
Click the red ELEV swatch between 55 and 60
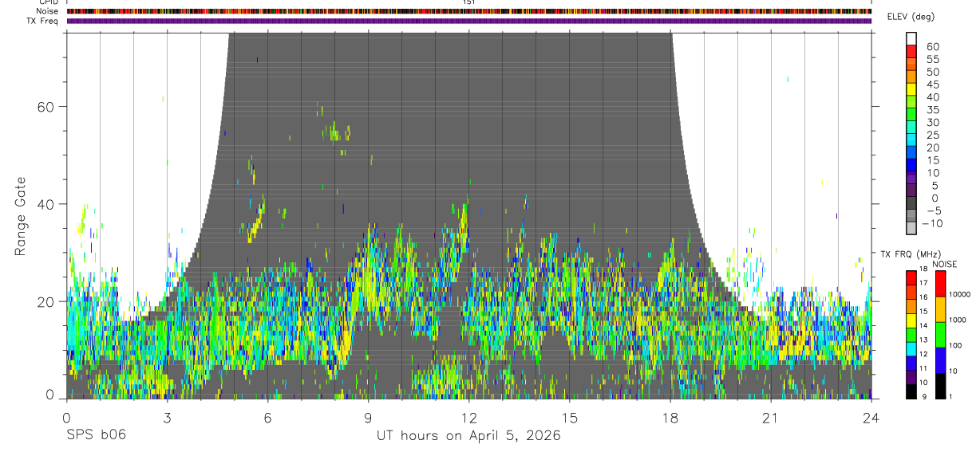[x=911, y=51]
